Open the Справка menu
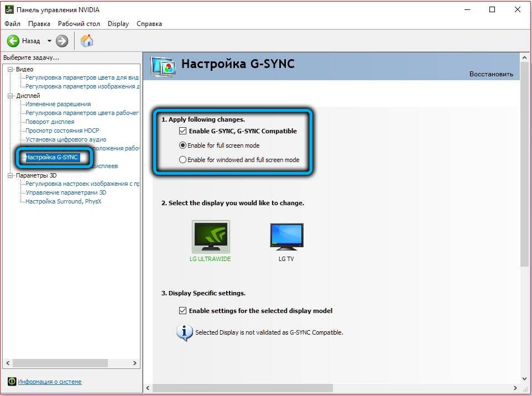This screenshot has height=396, width=532. pos(149,24)
